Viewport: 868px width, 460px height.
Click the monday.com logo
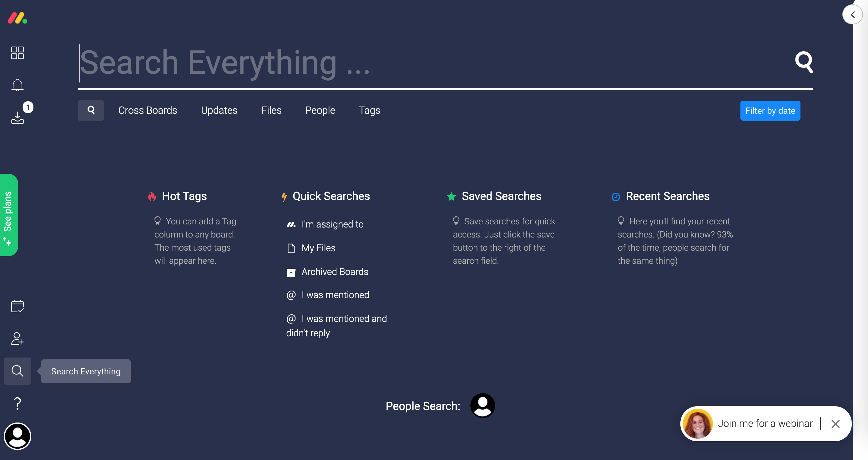click(17, 18)
